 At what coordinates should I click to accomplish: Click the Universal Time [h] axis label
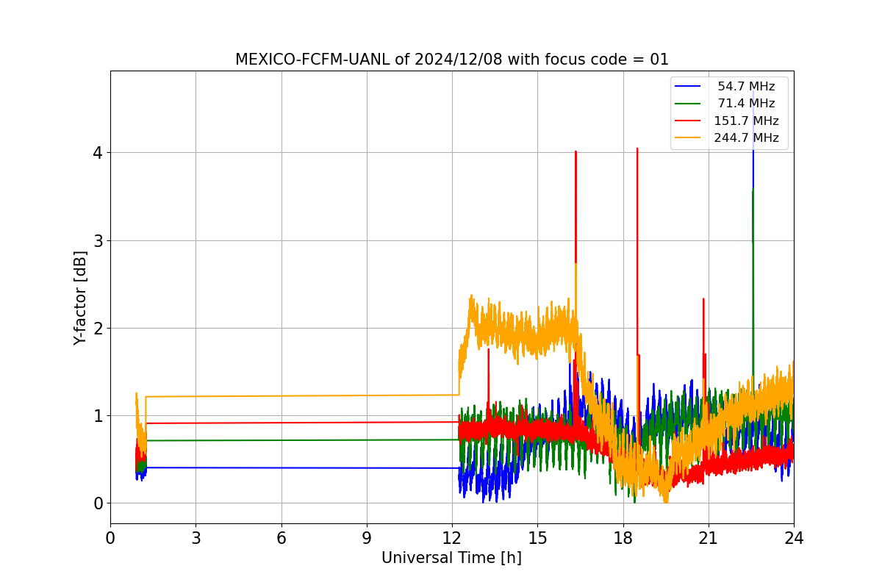click(451, 558)
